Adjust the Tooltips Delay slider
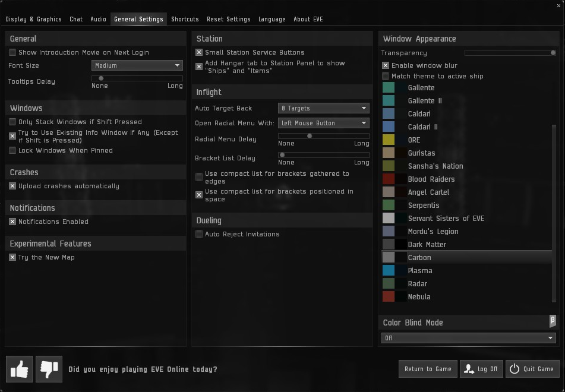565x392 pixels. (137, 78)
